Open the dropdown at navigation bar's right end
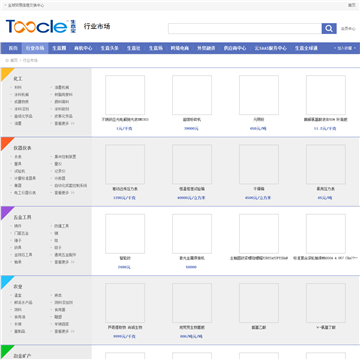The width and height of the screenshot is (360, 360). (345, 48)
